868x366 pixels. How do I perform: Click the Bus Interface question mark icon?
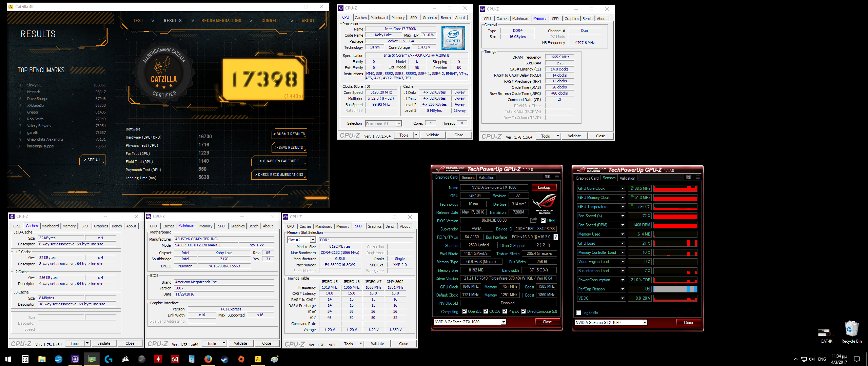coord(555,237)
